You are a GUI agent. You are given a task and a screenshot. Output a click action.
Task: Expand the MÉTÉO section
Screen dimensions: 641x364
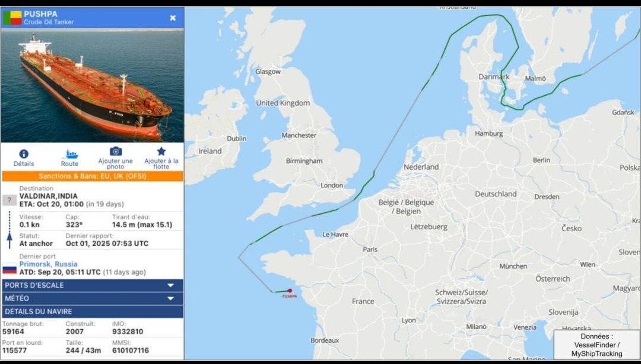(x=93, y=298)
